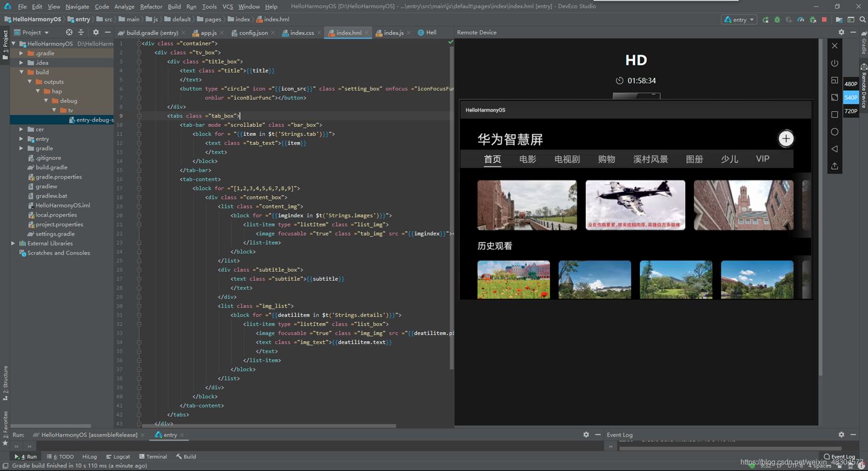Click the locate target icon in Project panel
This screenshot has height=471, width=868.
click(69, 32)
